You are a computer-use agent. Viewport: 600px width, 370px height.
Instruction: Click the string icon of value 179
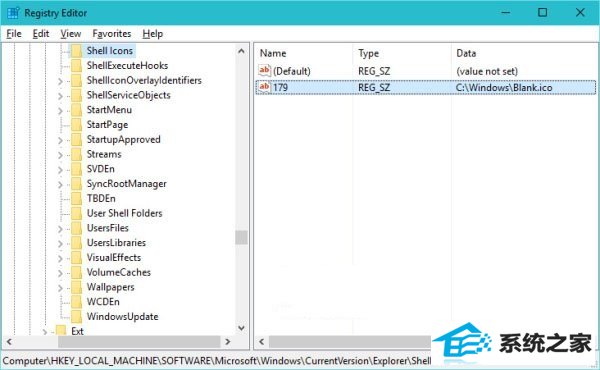(x=264, y=87)
